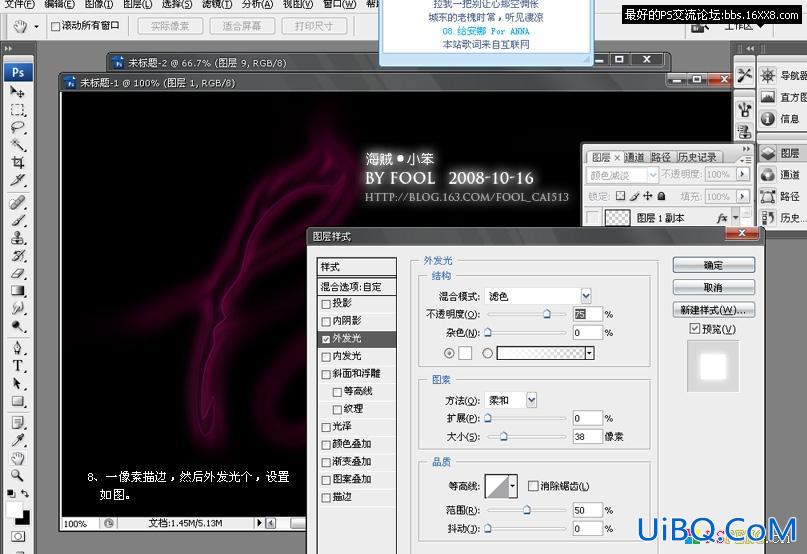Enable the 光泽 satin style
Viewport: 807px width, 554px height.
tap(326, 427)
